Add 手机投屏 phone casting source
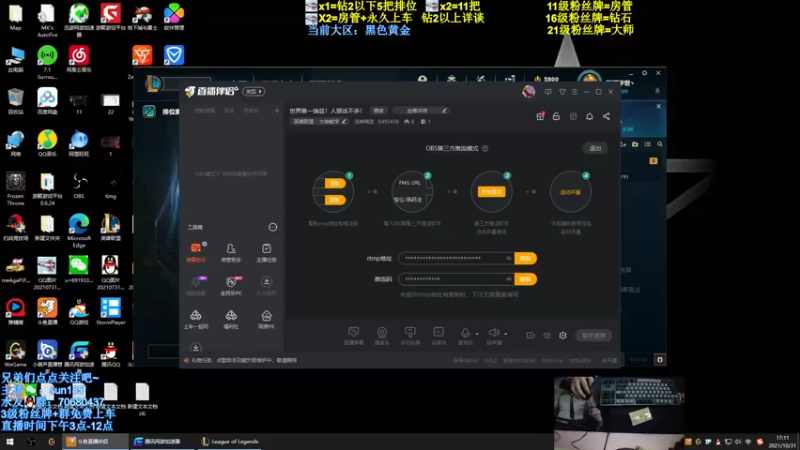The image size is (800, 450). (x=410, y=335)
